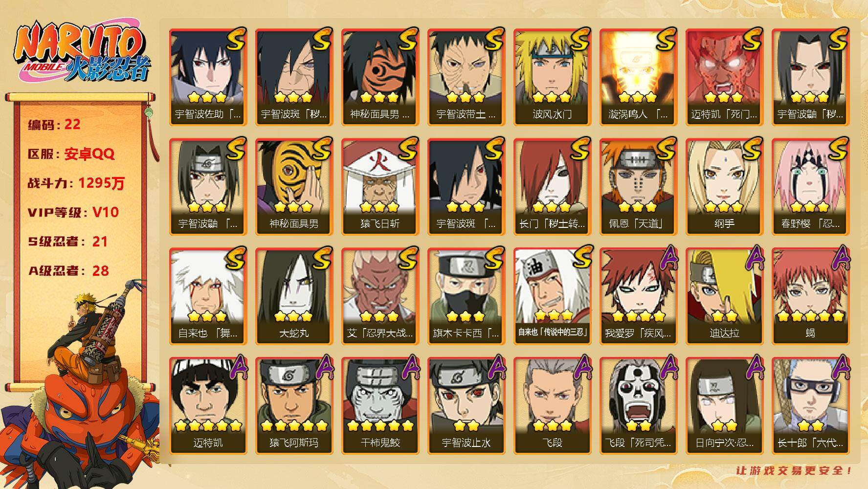Image resolution: width=868 pixels, height=489 pixels.
Task: Click the 猿飞日斩 character portrait
Action: click(380, 187)
